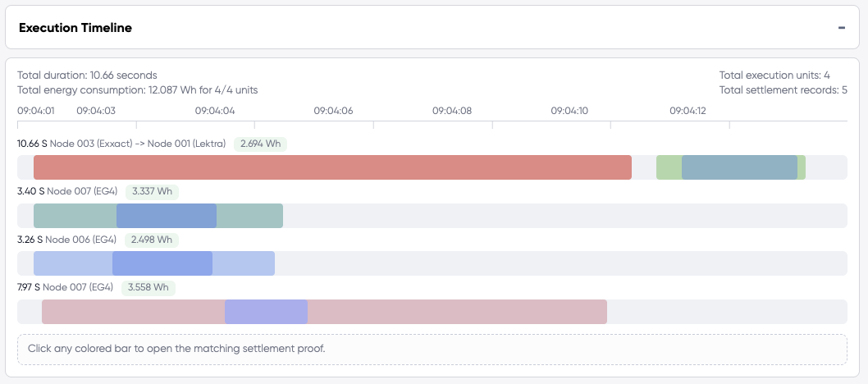Click the 09:04:12 time label

tap(688, 110)
